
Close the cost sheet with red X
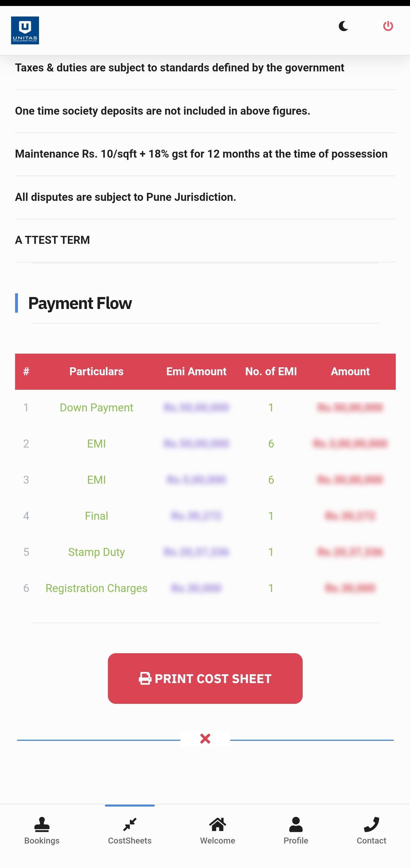[x=205, y=739]
